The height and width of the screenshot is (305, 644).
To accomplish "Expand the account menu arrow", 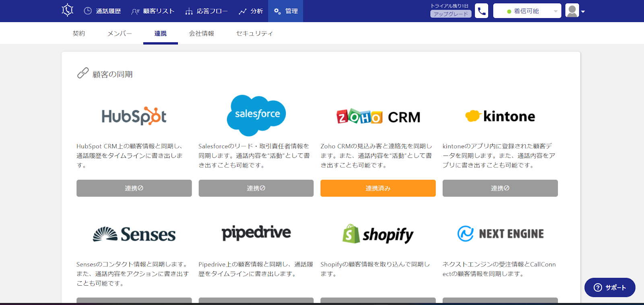I will pos(583,12).
